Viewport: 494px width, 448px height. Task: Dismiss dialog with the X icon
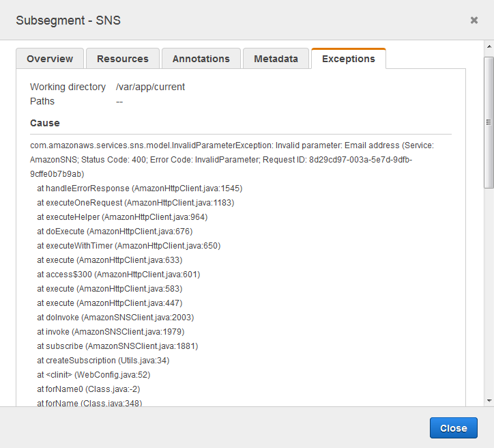(474, 20)
